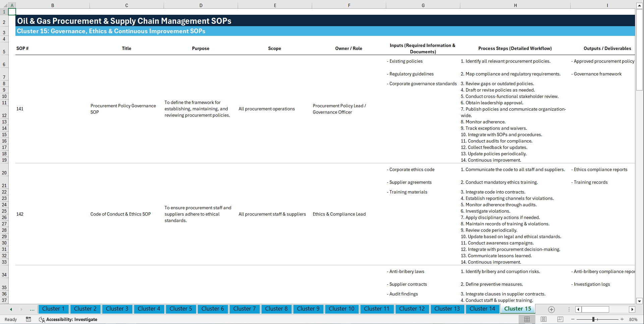Screen dimensions: 644x324
Task: Click the right arrow on horizontal scrollbar
Action: click(632, 309)
